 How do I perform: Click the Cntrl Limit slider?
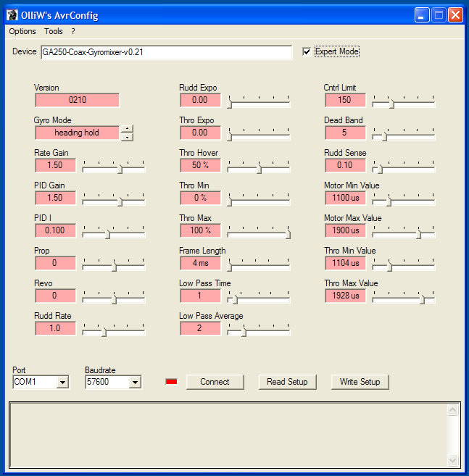(x=404, y=103)
